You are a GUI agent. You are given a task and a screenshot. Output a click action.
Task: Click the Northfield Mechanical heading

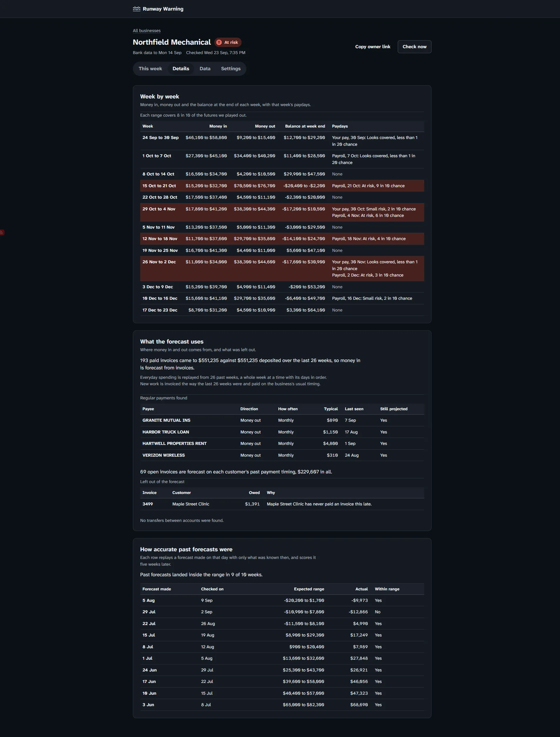172,42
